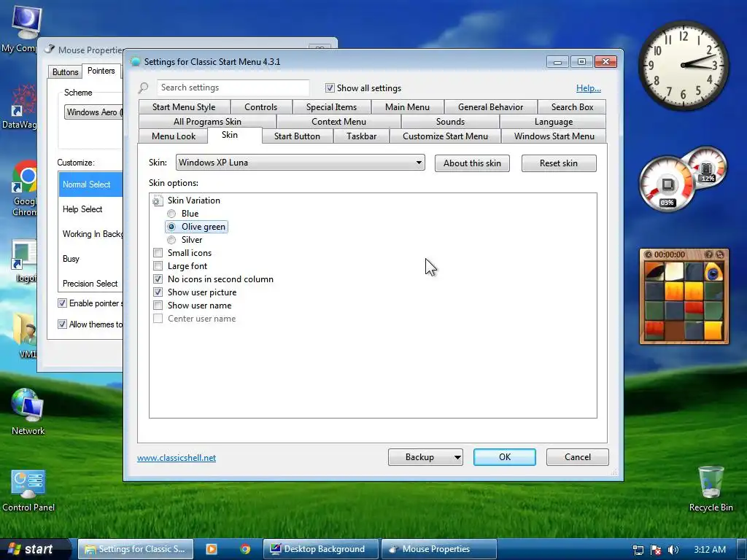Viewport: 747px width, 560px height.
Task: Open Windows Start Menu tab
Action: 554,136
